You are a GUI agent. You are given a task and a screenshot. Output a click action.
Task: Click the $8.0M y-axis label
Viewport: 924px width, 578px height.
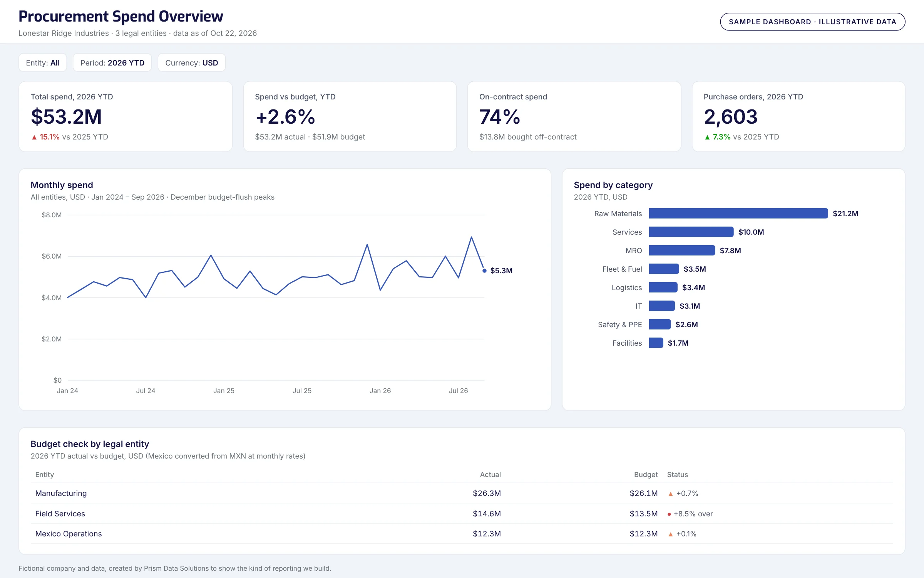(x=52, y=215)
